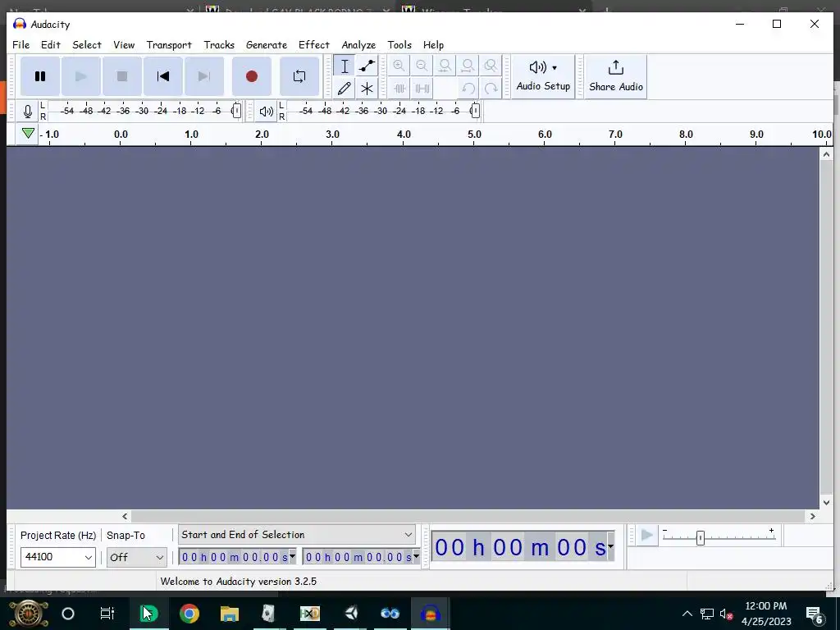The height and width of the screenshot is (630, 840).
Task: Click the Silence audio selection icon
Action: click(422, 89)
